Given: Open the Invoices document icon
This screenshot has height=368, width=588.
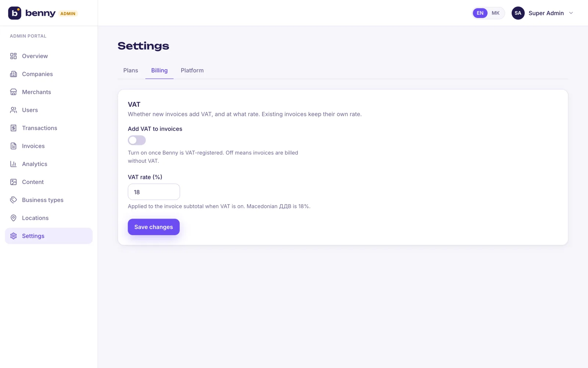Looking at the screenshot, I should [x=14, y=146].
